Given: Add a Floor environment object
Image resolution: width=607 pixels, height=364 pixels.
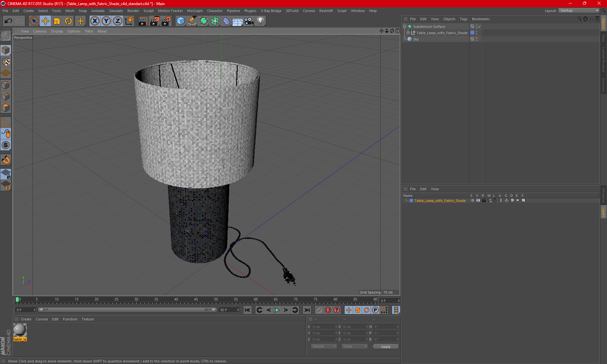Looking at the screenshot, I should (237, 21).
